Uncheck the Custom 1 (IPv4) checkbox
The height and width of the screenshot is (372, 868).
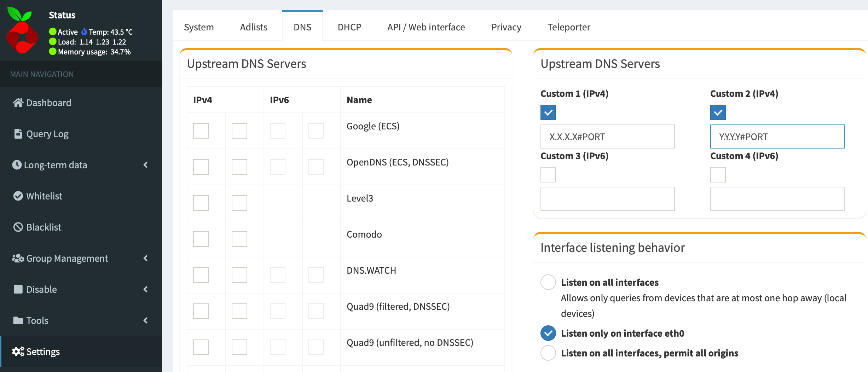(x=548, y=112)
